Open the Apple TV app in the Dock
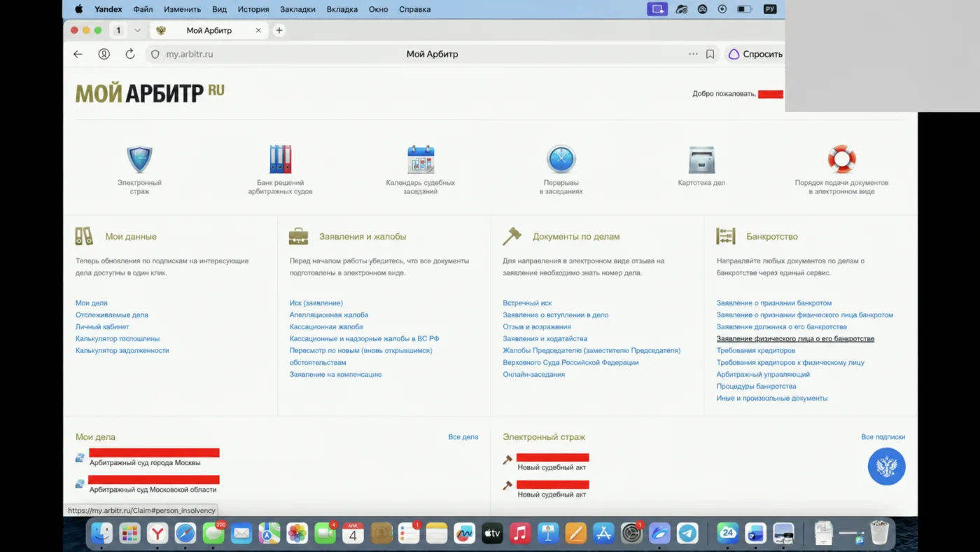 [492, 534]
